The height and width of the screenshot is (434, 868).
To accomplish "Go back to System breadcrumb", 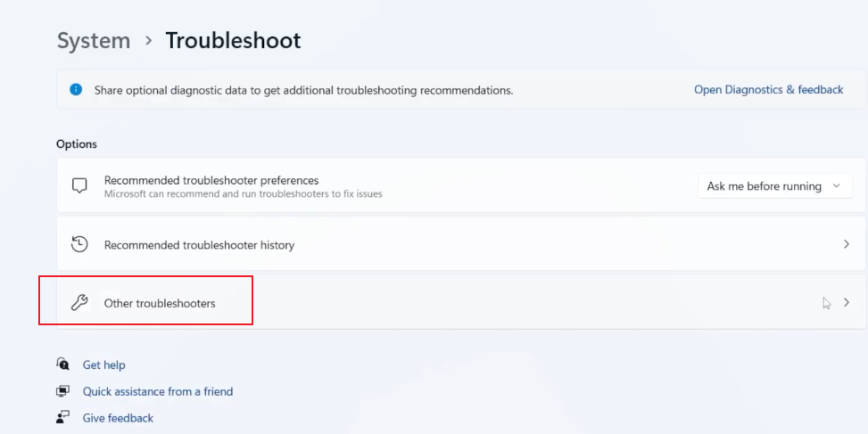I will point(94,41).
